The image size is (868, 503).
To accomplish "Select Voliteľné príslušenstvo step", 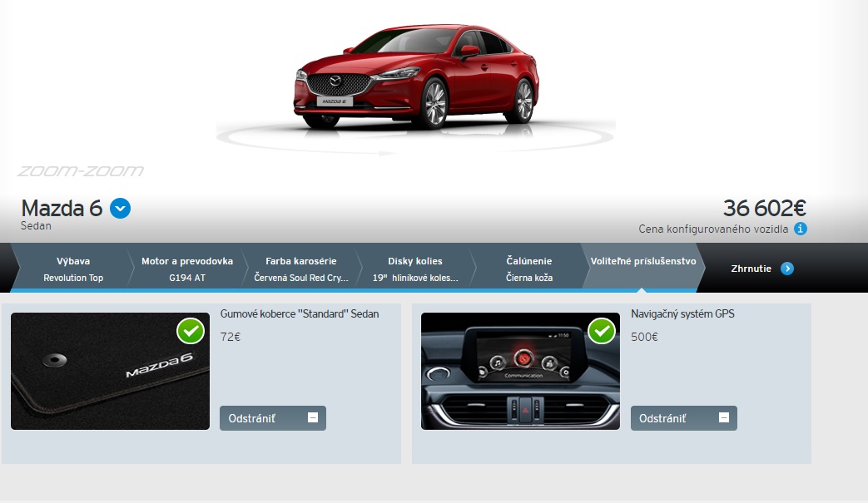I will 643,266.
